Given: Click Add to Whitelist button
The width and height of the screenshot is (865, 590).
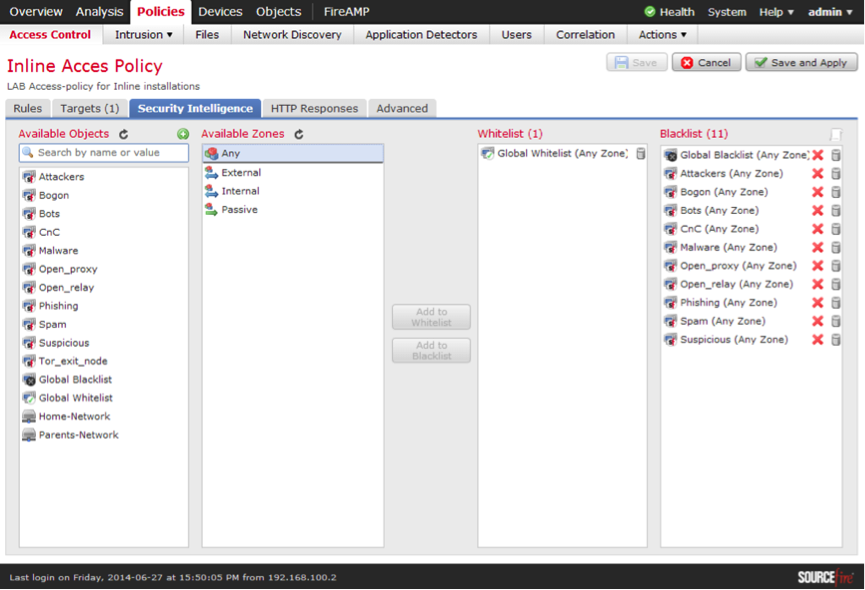Looking at the screenshot, I should pos(431,317).
